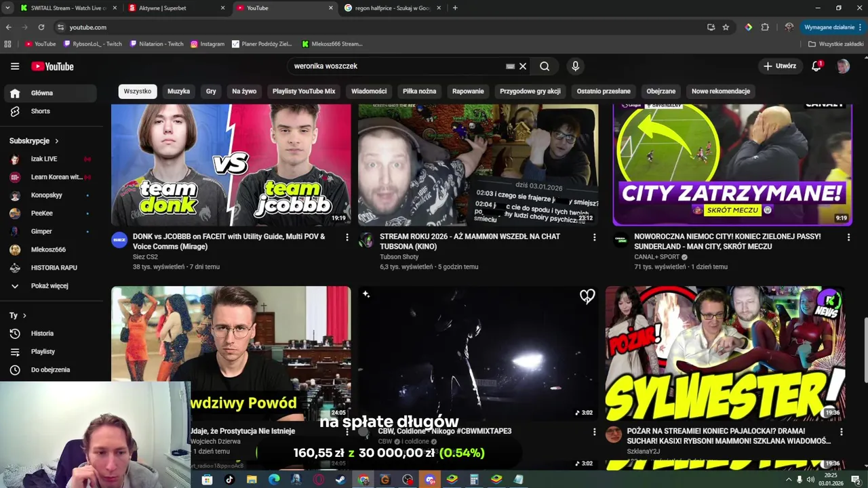Select the Na żywo filter chip
This screenshot has width=868, height=488.
point(244,91)
